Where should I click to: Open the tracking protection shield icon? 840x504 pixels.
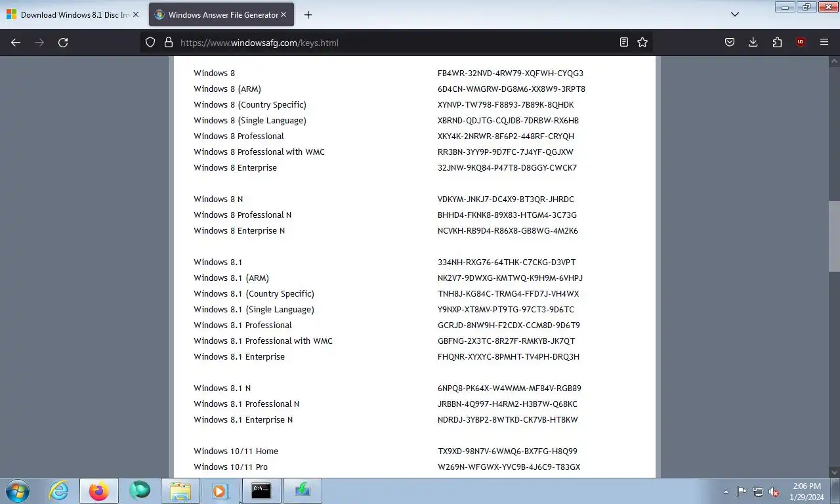[150, 42]
